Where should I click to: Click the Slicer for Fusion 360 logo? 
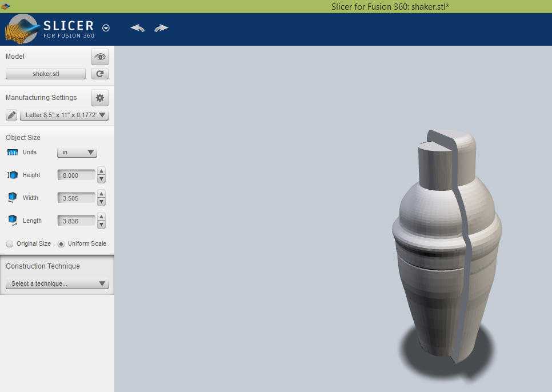point(49,29)
